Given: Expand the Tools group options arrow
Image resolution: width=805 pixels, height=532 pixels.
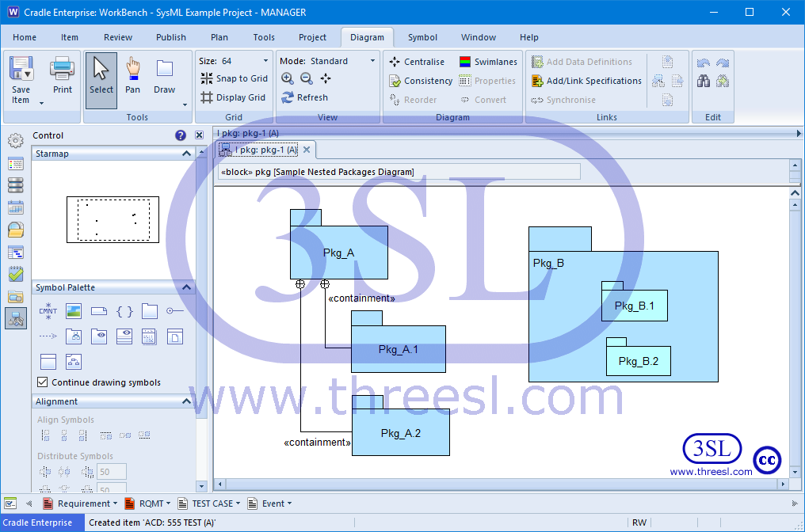Looking at the screenshot, I should coord(185,104).
